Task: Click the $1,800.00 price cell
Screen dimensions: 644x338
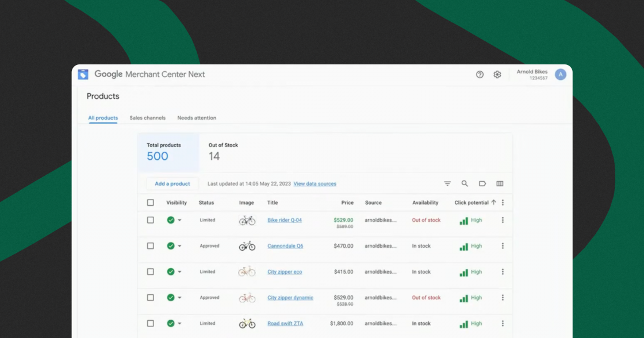Action: (342, 324)
